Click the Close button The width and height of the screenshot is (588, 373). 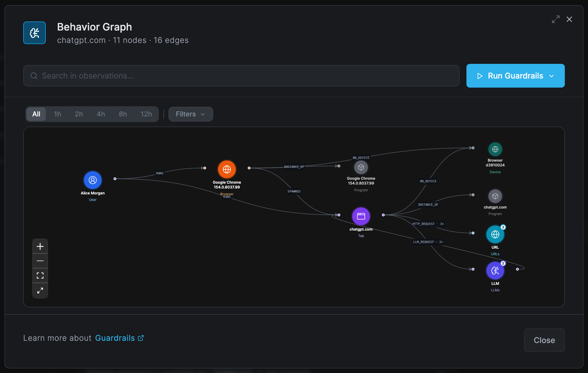544,340
